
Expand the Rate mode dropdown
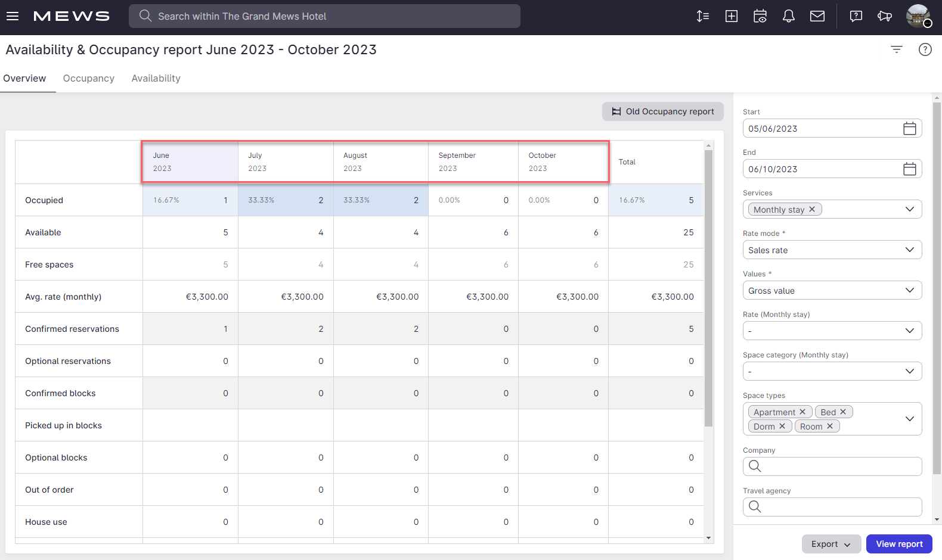click(832, 250)
